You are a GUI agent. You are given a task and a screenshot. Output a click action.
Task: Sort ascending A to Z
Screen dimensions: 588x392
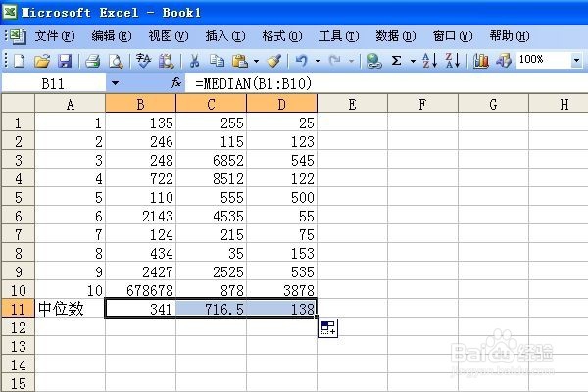tap(429, 61)
